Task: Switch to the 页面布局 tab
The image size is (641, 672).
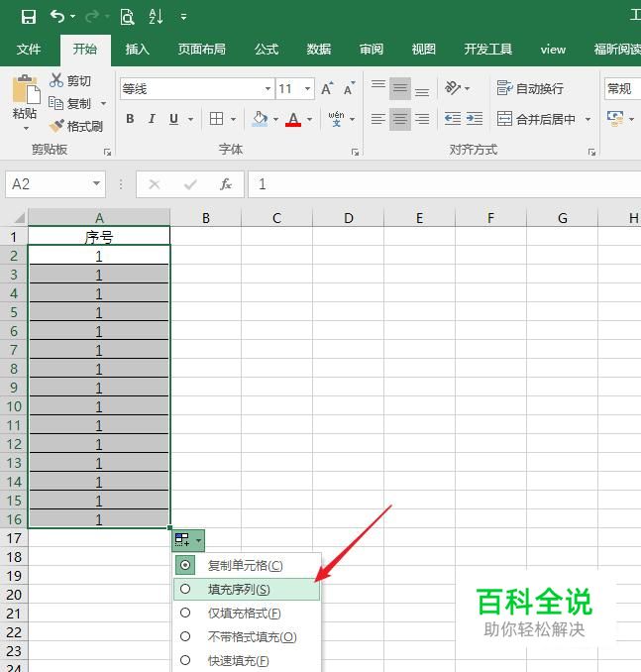Action: (201, 50)
